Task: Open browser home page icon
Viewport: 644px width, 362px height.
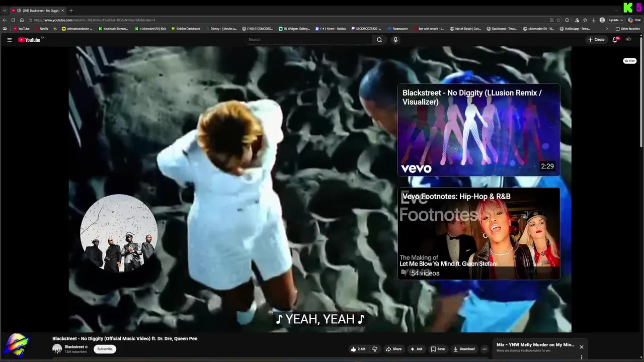Action: pos(22,20)
